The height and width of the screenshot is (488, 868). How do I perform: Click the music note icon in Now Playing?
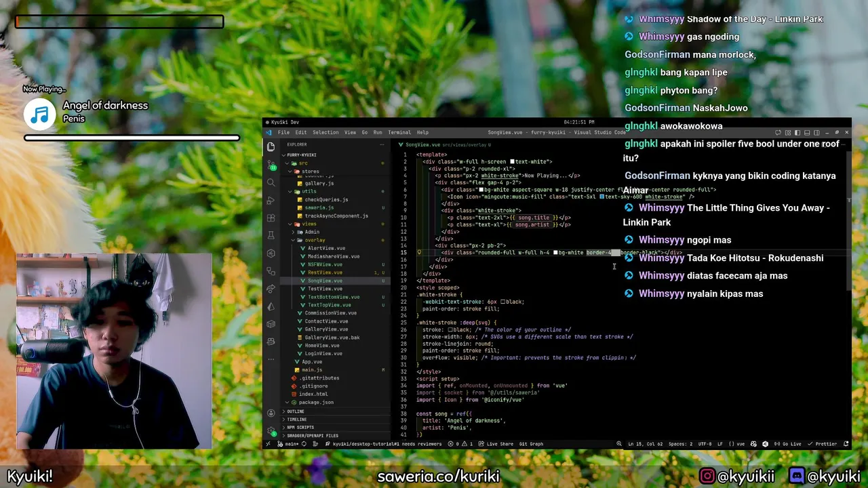coord(40,115)
